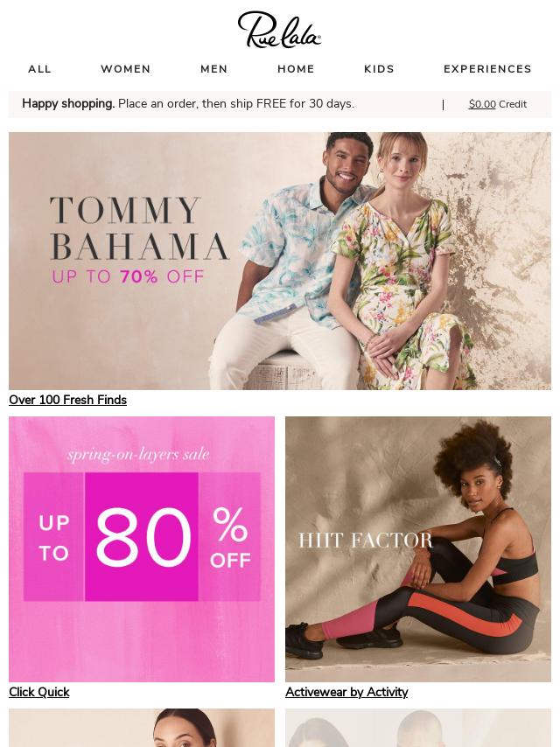This screenshot has width=560, height=747.
Task: Open the bottom-left woman portrait tile
Action: click(142, 728)
